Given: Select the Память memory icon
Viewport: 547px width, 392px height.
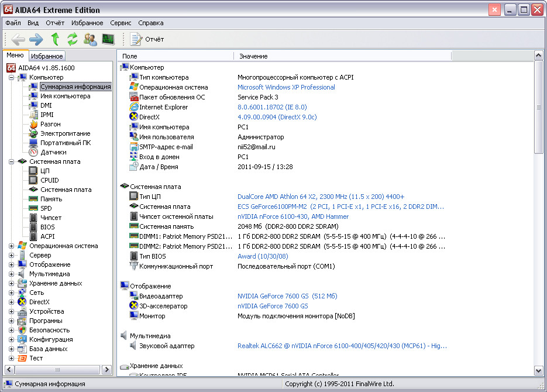Looking at the screenshot, I should click(33, 199).
